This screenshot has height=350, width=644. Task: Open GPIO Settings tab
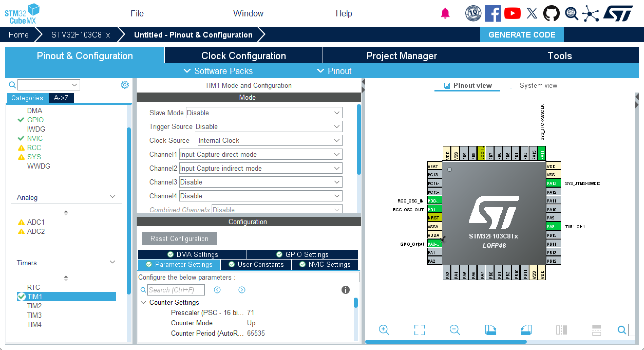point(302,254)
